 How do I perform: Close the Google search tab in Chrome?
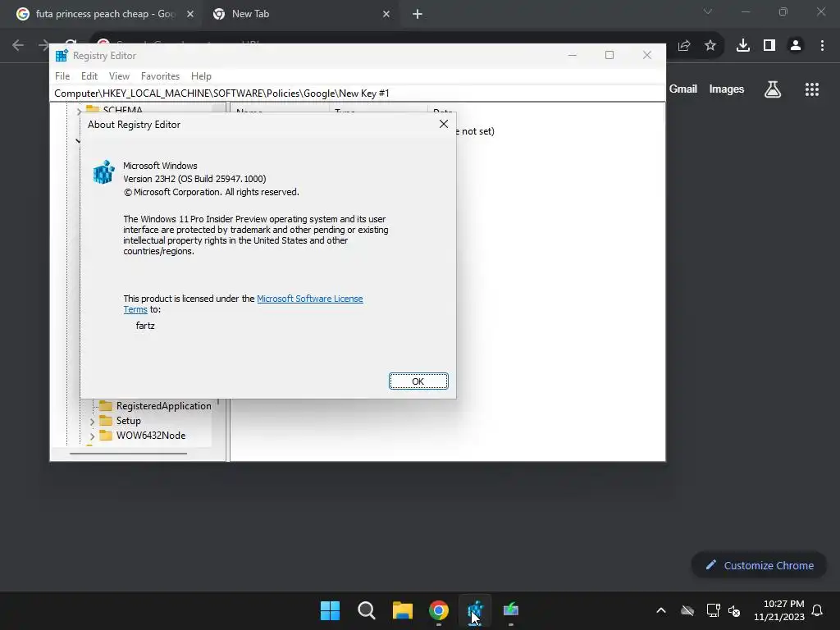tap(190, 14)
